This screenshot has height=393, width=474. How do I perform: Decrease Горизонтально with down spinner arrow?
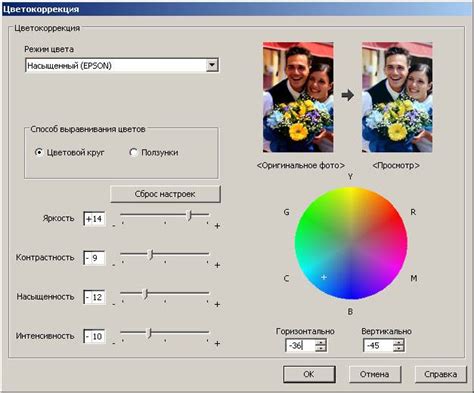click(321, 348)
